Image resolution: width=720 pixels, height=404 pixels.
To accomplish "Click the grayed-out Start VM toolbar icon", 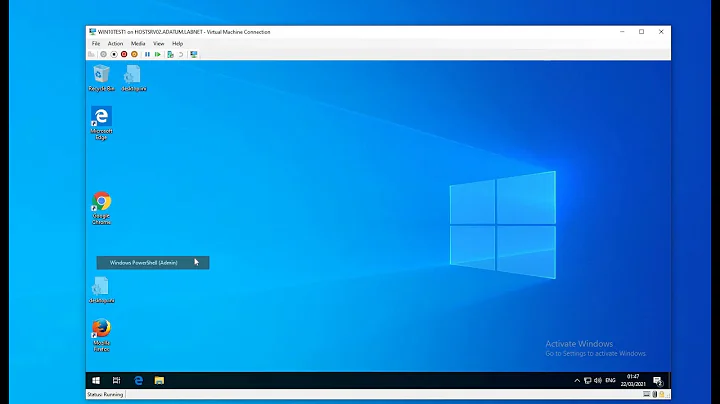I will (x=103, y=54).
